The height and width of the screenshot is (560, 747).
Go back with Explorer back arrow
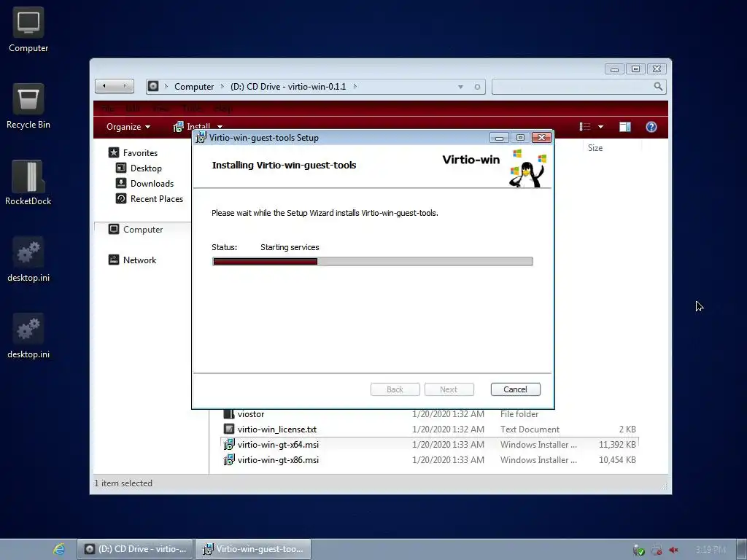(x=104, y=86)
